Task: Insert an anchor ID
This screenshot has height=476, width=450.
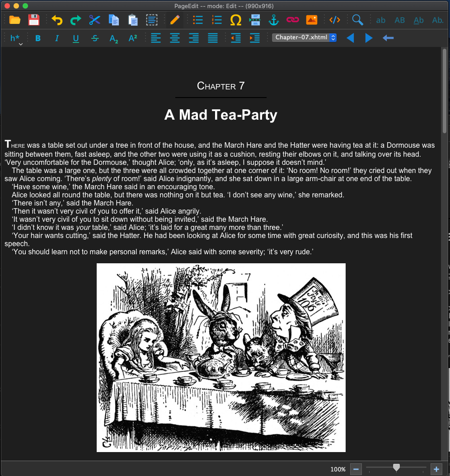Action: 274,20
